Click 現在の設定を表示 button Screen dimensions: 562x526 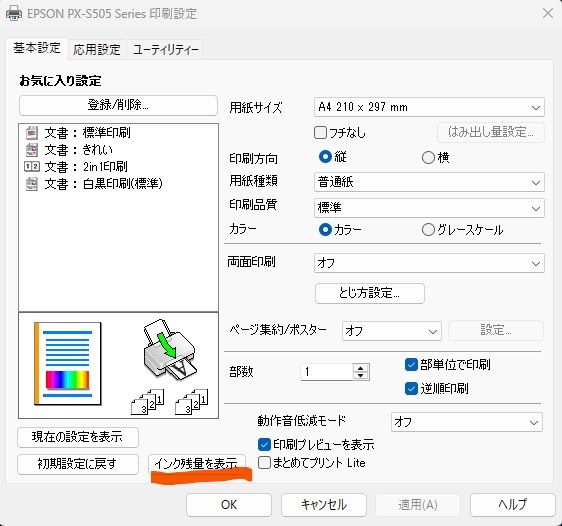pyautogui.click(x=78, y=437)
